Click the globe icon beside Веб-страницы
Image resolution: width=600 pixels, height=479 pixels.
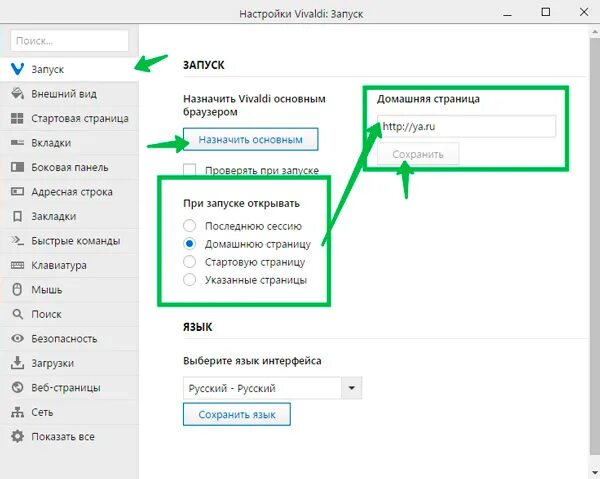(17, 388)
